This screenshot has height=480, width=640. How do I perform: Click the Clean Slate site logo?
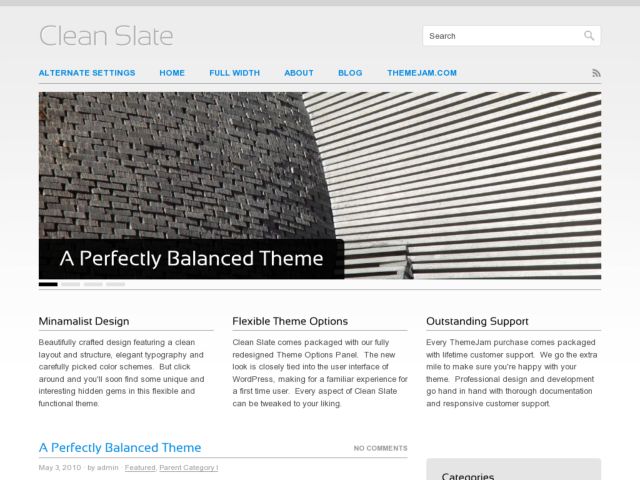[x=106, y=36]
